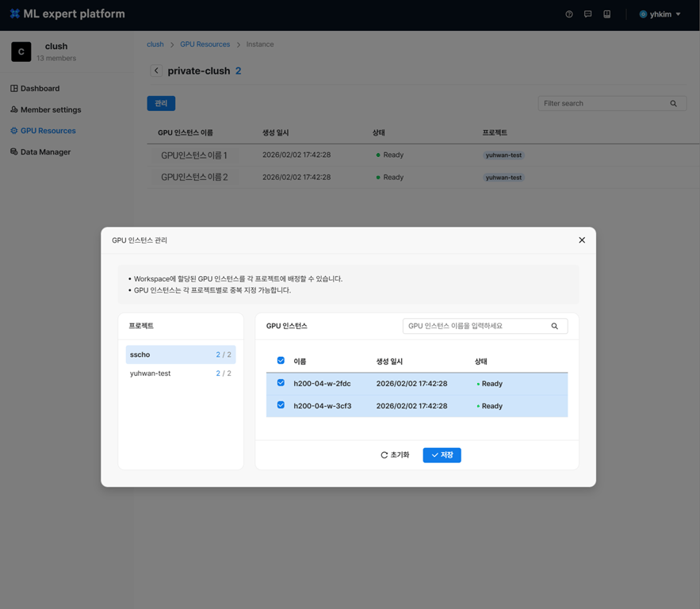Select the yuhwan-test project in the list
The width and height of the screenshot is (700, 609).
point(181,373)
